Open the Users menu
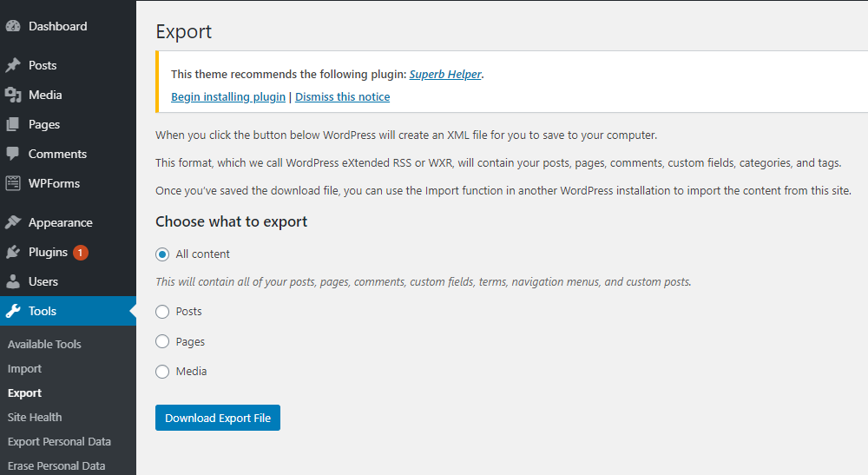The width and height of the screenshot is (868, 475). [43, 281]
